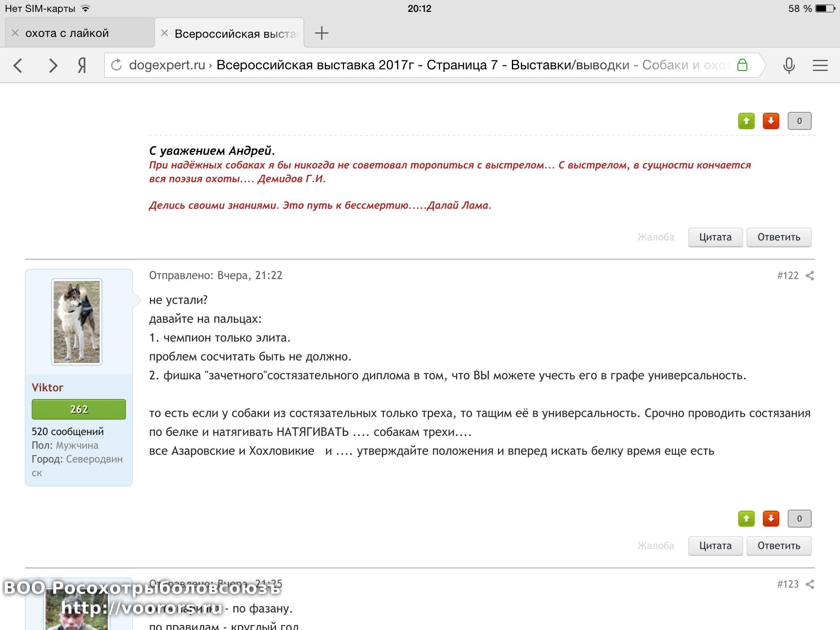Tap the green 262 reputation bar
Viewport: 840px width, 630px height.
[79, 409]
